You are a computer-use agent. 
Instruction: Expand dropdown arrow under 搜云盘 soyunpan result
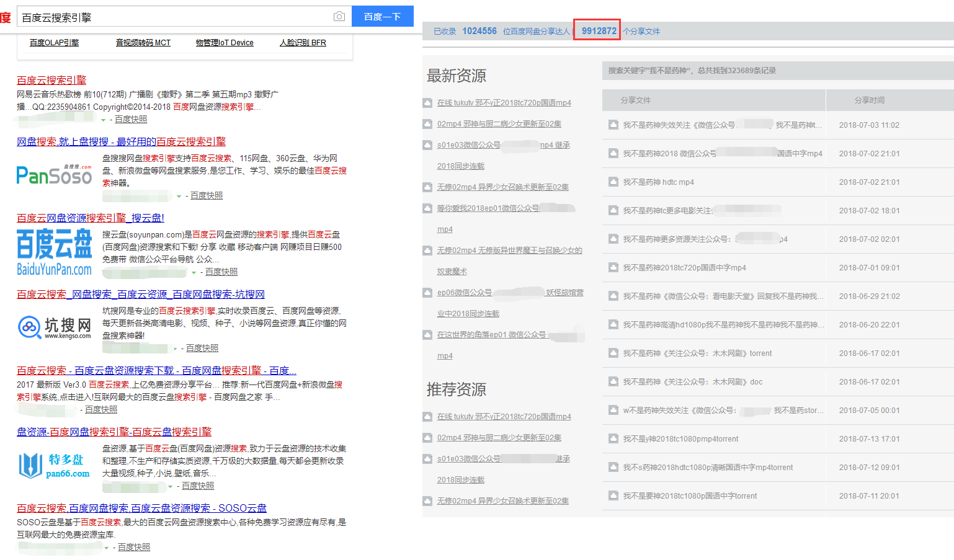pyautogui.click(x=194, y=272)
